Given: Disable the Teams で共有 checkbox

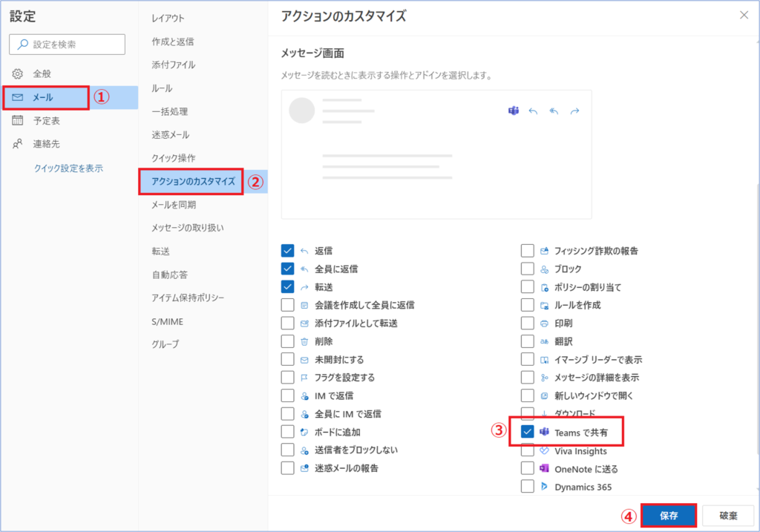Looking at the screenshot, I should [x=528, y=432].
